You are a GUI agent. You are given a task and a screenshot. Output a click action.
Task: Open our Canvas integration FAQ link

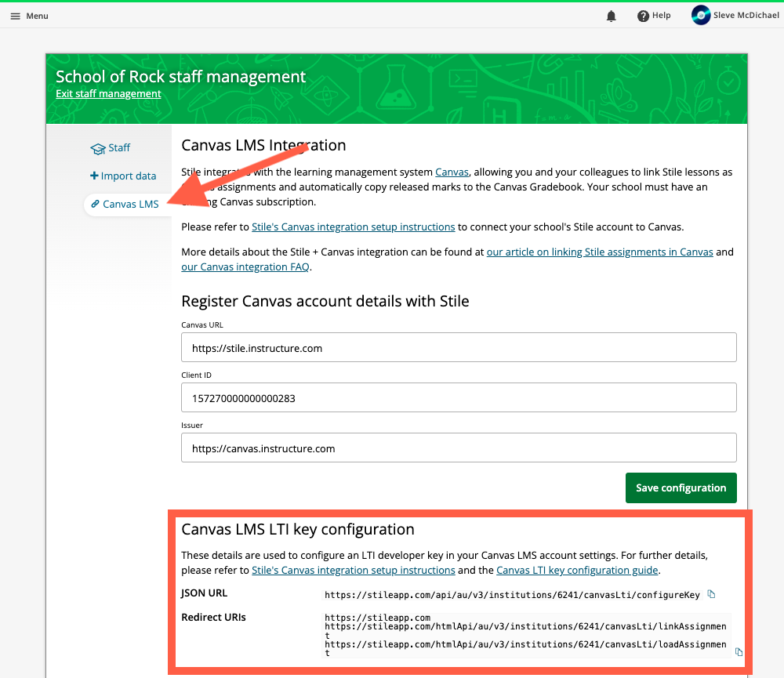coord(245,267)
